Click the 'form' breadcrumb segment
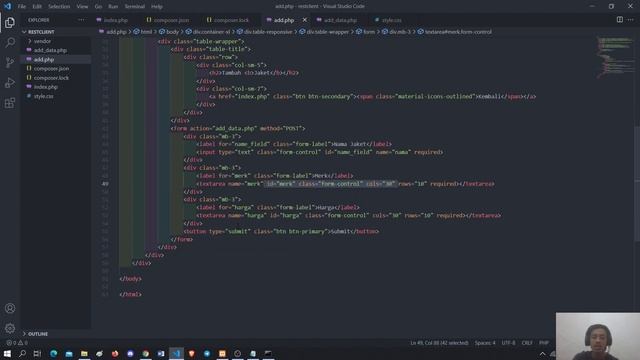The height and width of the screenshot is (360, 640). 369,32
